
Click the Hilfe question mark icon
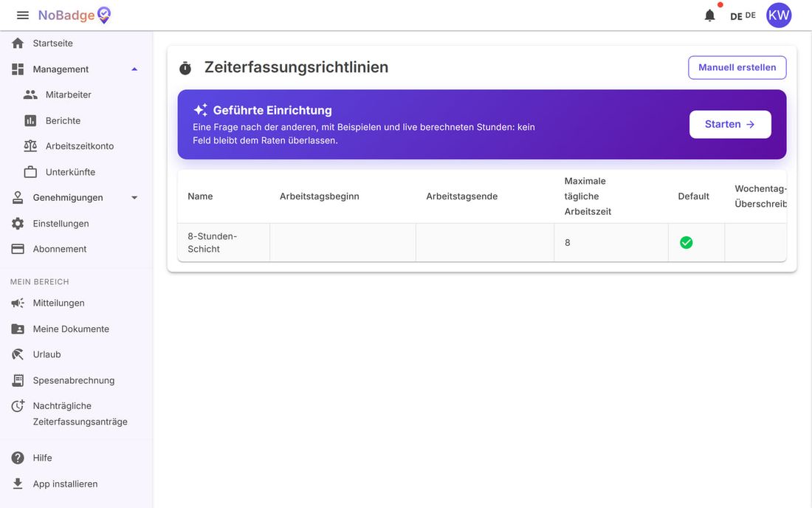(x=18, y=458)
